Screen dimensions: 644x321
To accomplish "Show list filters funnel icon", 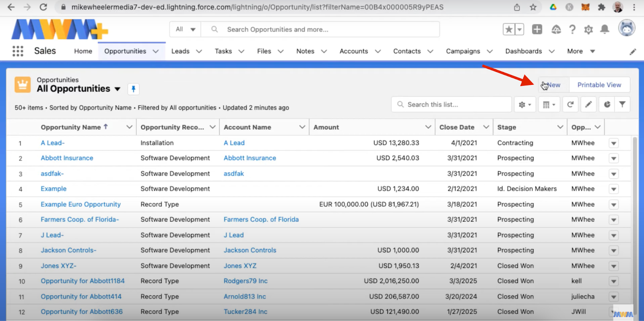I will click(x=622, y=105).
